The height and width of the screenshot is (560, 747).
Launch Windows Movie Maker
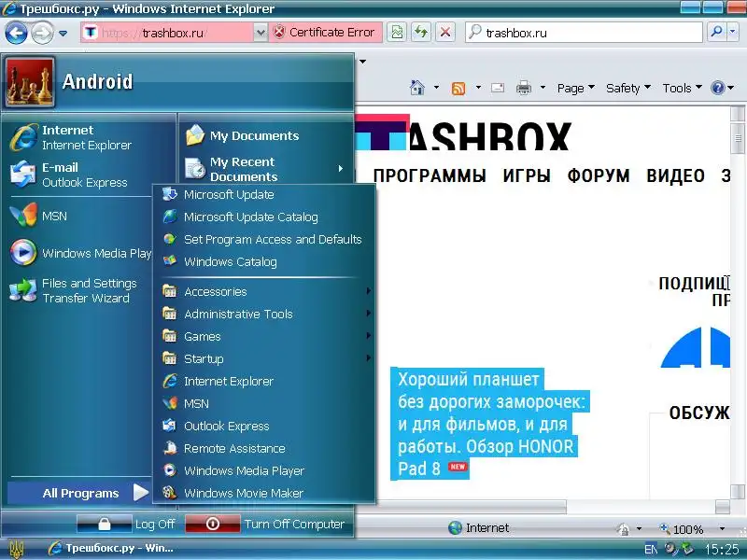pos(264,493)
